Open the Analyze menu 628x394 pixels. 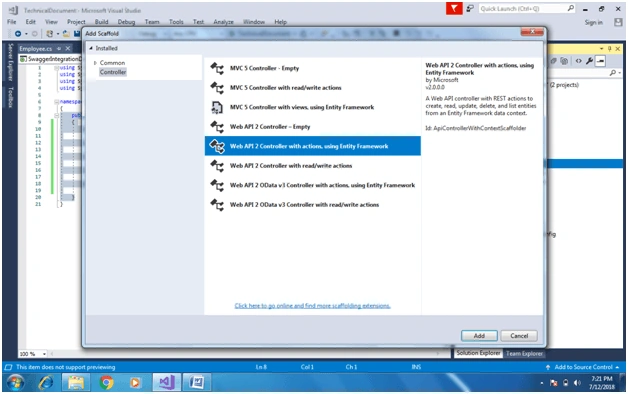coord(223,22)
